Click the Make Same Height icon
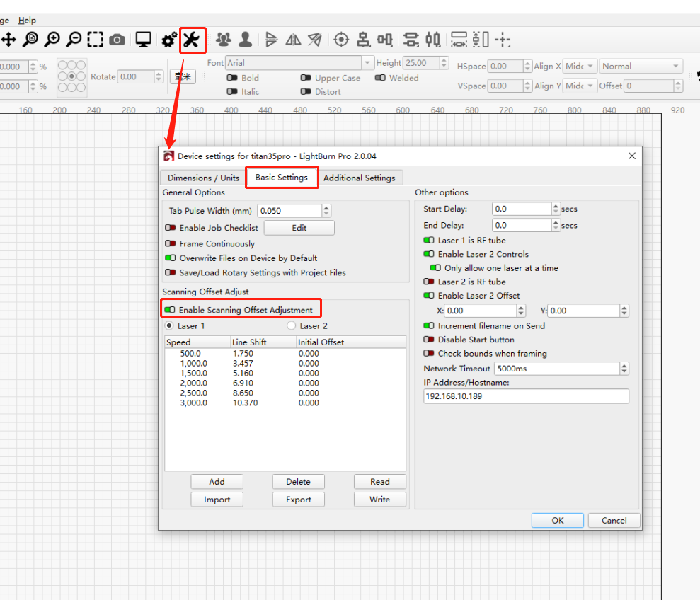 coord(481,40)
